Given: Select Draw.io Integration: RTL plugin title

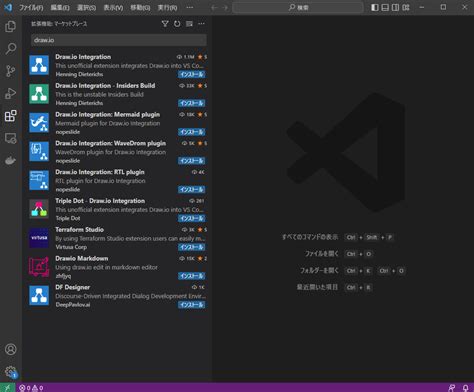Looking at the screenshot, I should [x=100, y=172].
